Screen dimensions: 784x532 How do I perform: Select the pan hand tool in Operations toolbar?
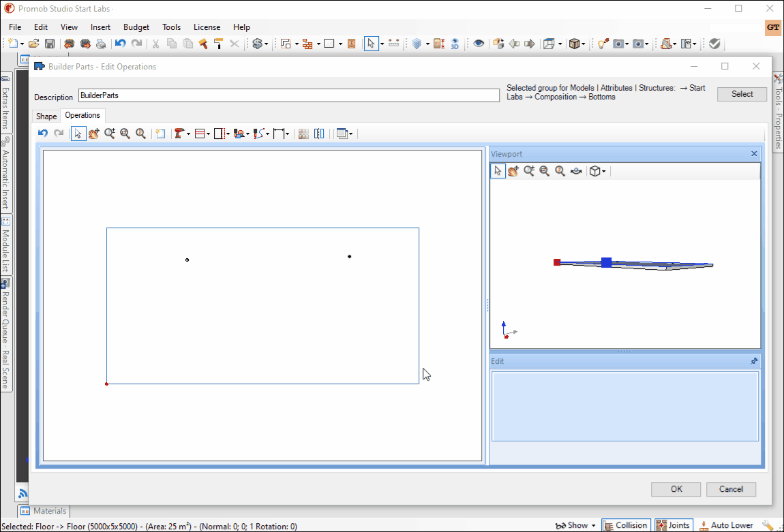coord(94,134)
